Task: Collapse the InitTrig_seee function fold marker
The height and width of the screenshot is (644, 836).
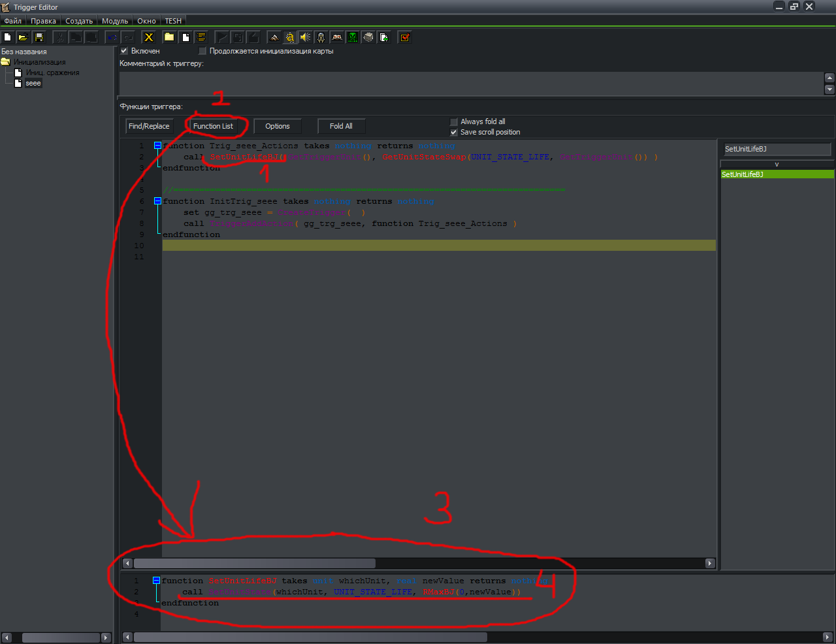Action: tap(157, 201)
